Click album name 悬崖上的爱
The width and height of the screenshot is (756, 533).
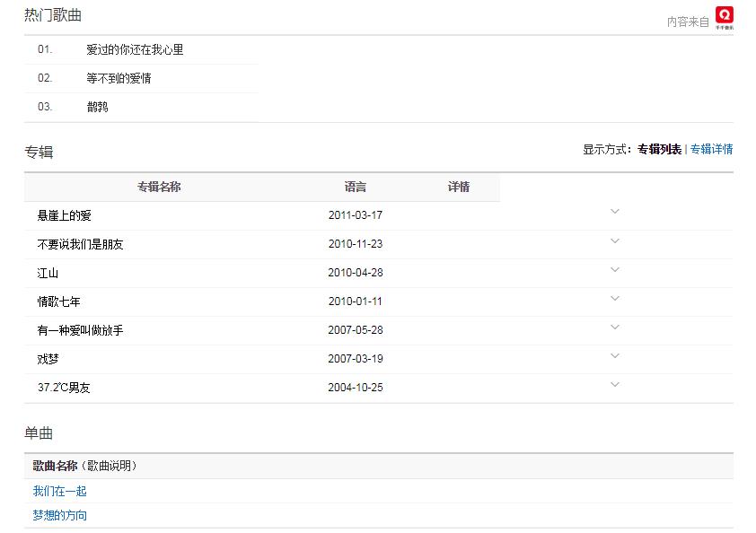[x=65, y=216]
